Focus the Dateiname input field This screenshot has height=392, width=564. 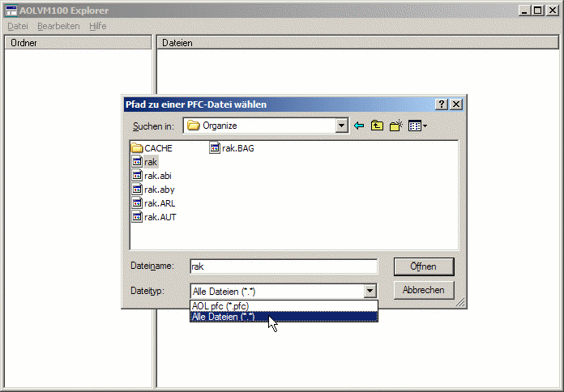[x=284, y=266]
